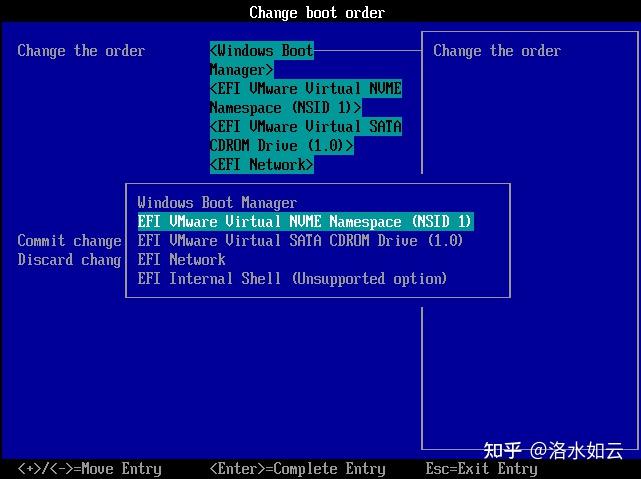Select EFI Network in popup list
Viewport: 641px width, 479px height.
pyautogui.click(x=181, y=260)
